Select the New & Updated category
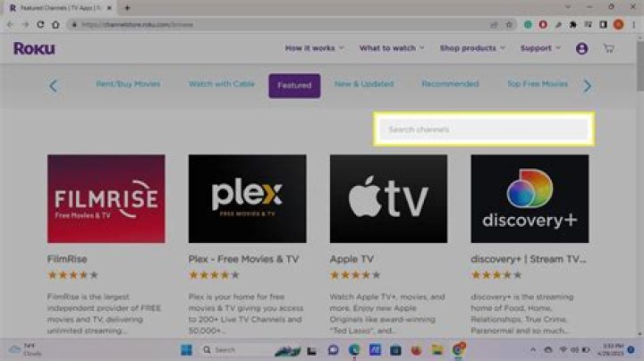This screenshot has height=361, width=644. pyautogui.click(x=364, y=84)
